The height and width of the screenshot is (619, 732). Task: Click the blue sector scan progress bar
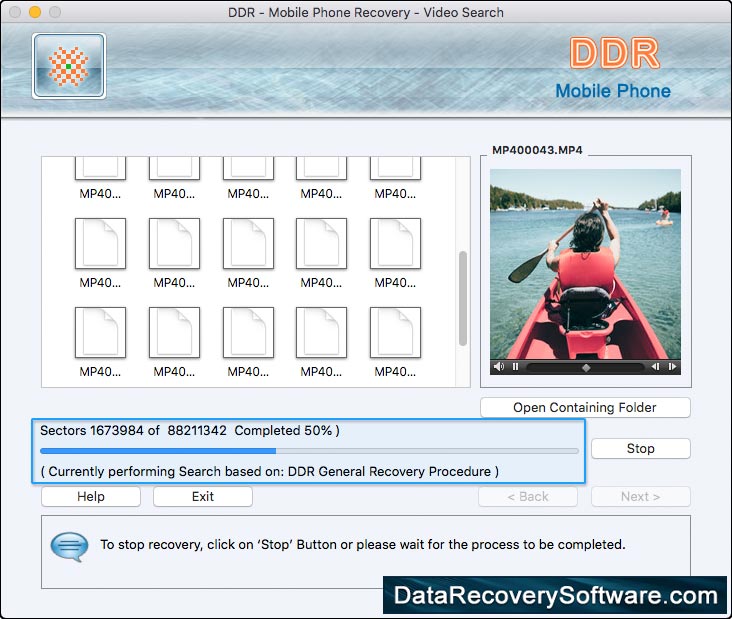tap(309, 451)
